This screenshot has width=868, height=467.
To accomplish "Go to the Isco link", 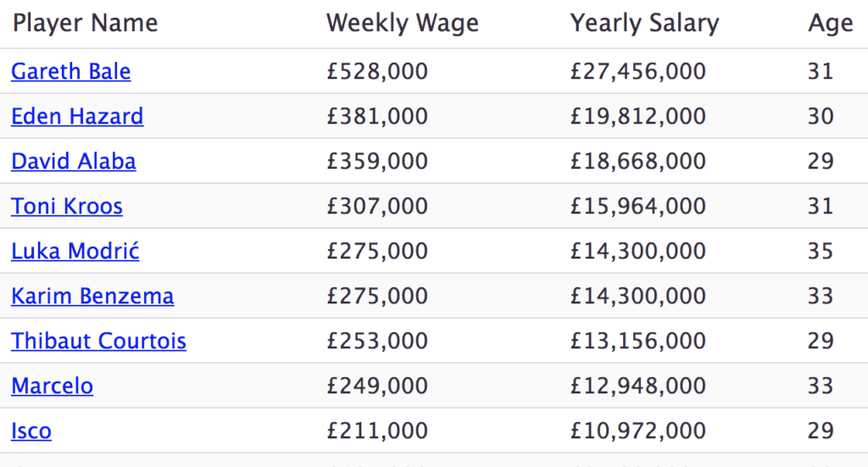I will [31, 431].
